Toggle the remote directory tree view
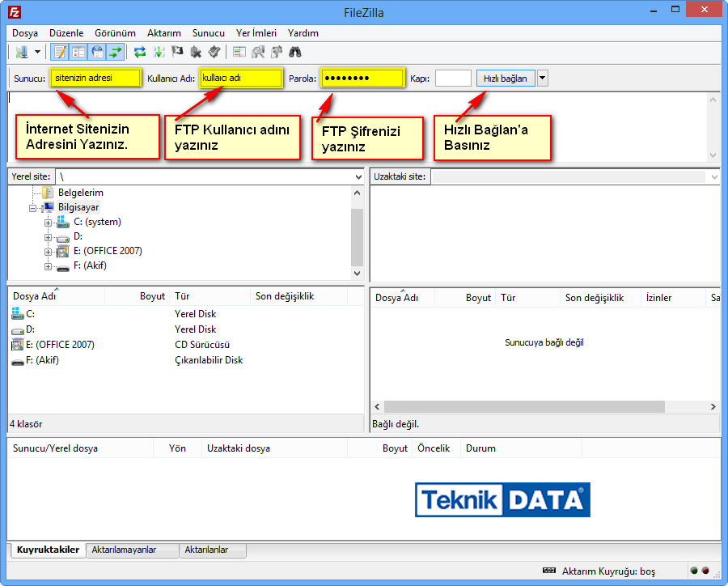 97,53
